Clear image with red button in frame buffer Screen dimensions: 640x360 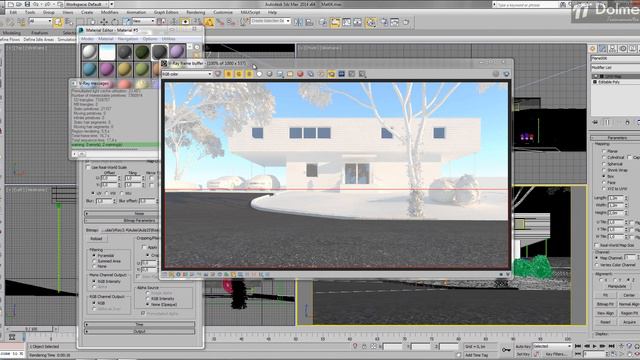tap(300, 74)
